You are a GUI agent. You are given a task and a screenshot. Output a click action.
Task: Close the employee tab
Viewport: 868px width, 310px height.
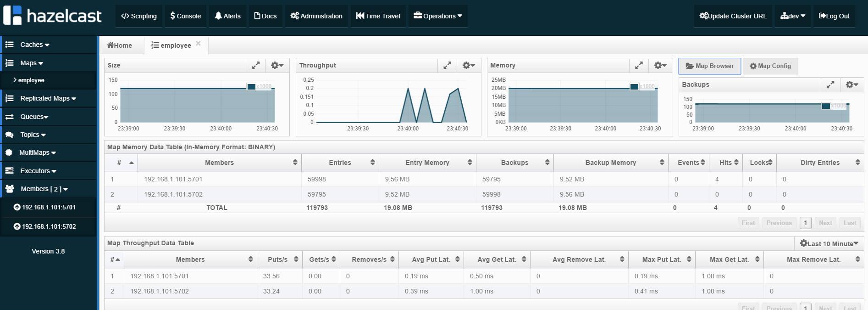click(x=198, y=44)
